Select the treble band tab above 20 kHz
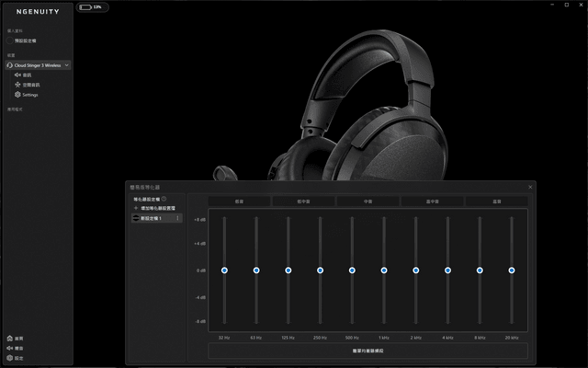This screenshot has height=368, width=588. tap(497, 201)
